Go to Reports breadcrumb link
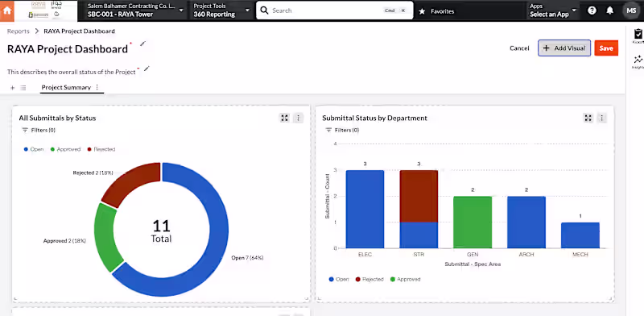644x316 pixels. [18, 31]
